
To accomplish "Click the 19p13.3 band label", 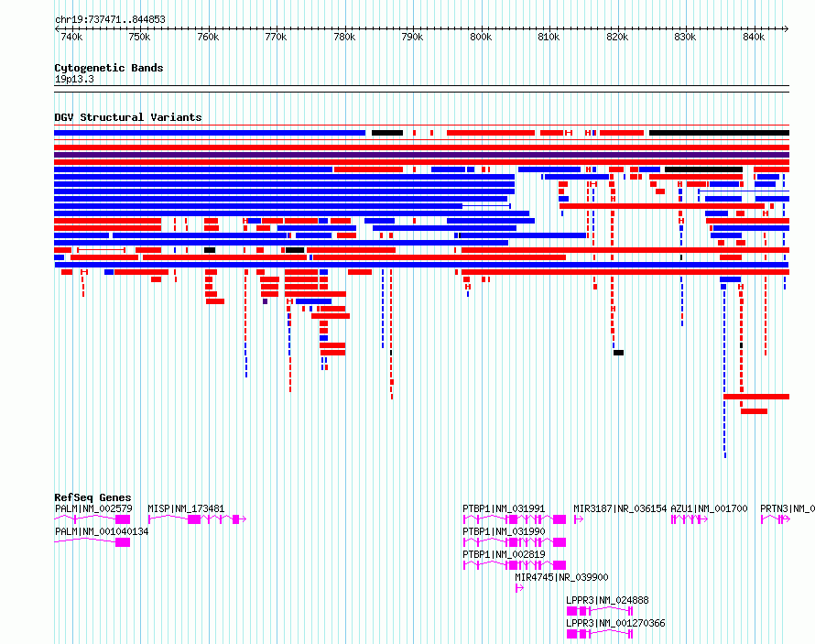I will [74, 79].
